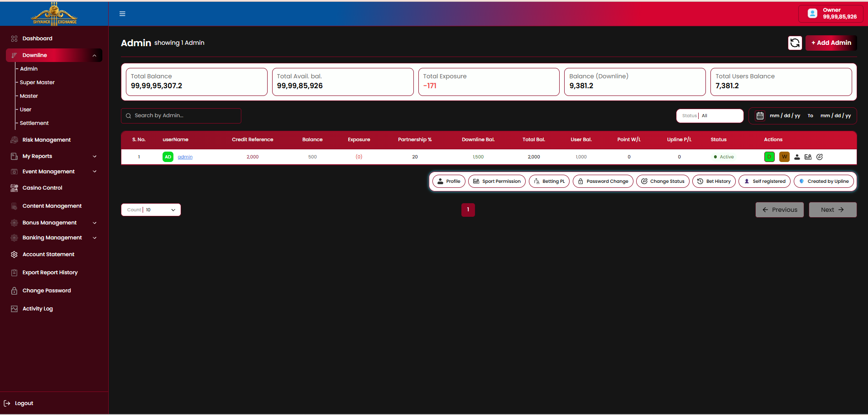
Task: Expand the Bonus Management chevron
Action: 95,223
